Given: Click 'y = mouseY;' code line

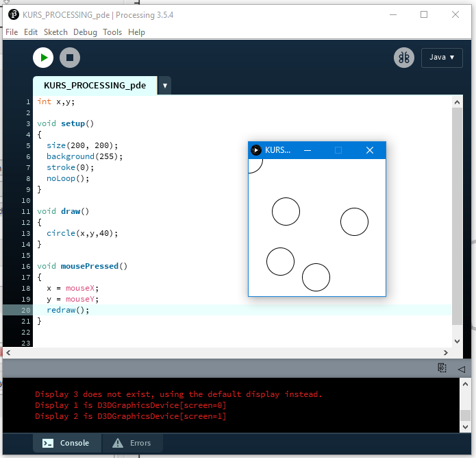Looking at the screenshot, I should [x=73, y=299].
